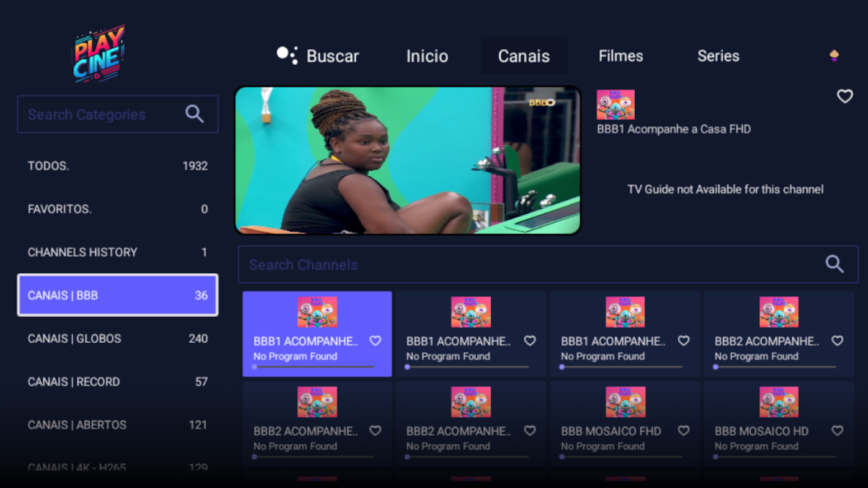Open the Filmes tab
868x488 pixels.
tap(621, 56)
